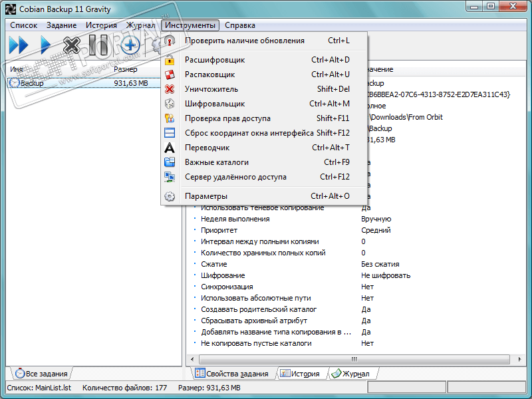Click the horizontal scrollbar right arrow
Viewport: 532px width, 399px height.
coord(519,359)
